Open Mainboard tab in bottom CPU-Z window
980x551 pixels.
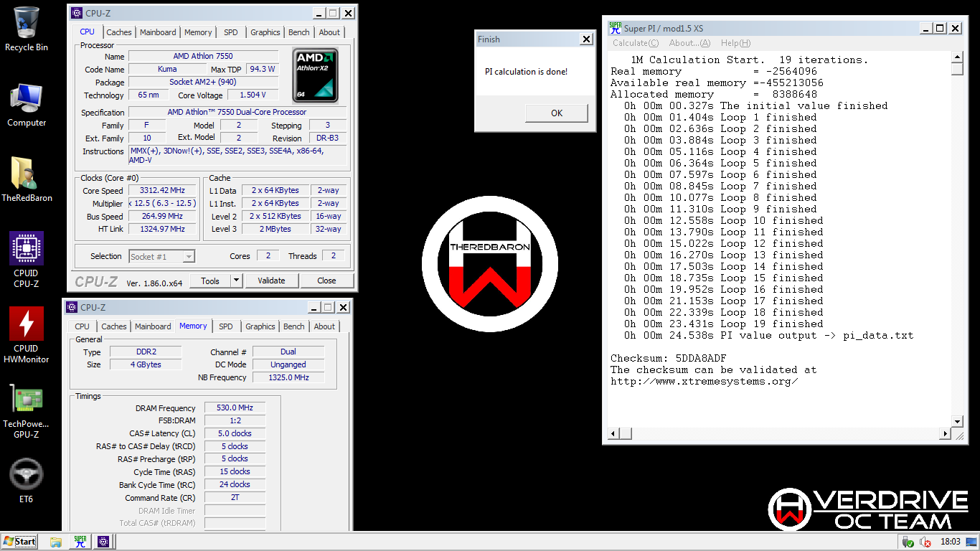click(154, 326)
